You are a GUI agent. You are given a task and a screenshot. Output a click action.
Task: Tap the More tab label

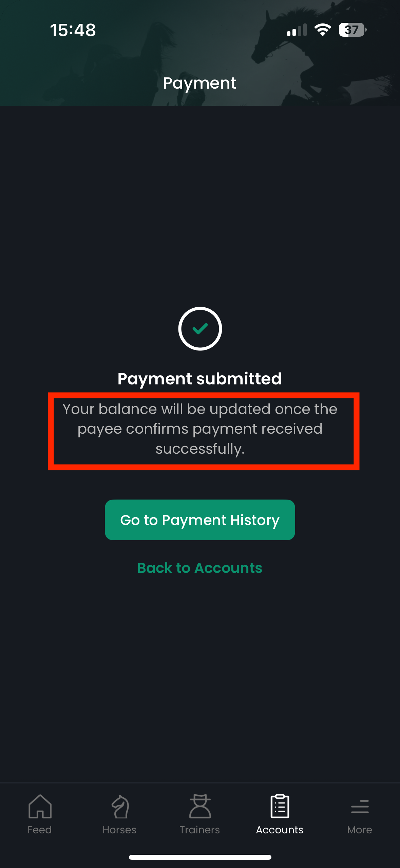point(360,830)
